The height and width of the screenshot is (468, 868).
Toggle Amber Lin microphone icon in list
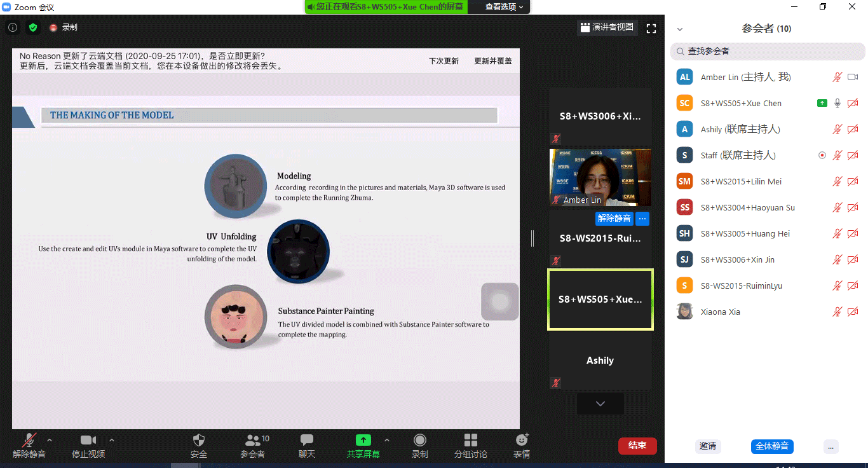pos(837,77)
